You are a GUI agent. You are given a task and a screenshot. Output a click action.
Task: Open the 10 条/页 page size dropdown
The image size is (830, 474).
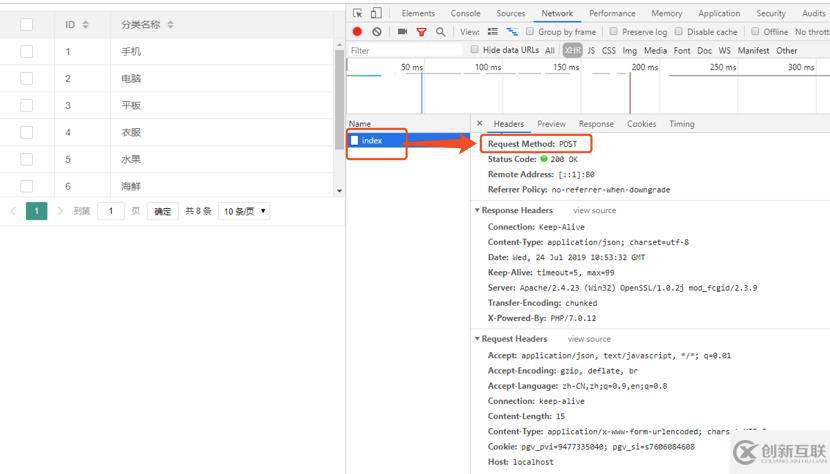pyautogui.click(x=244, y=211)
